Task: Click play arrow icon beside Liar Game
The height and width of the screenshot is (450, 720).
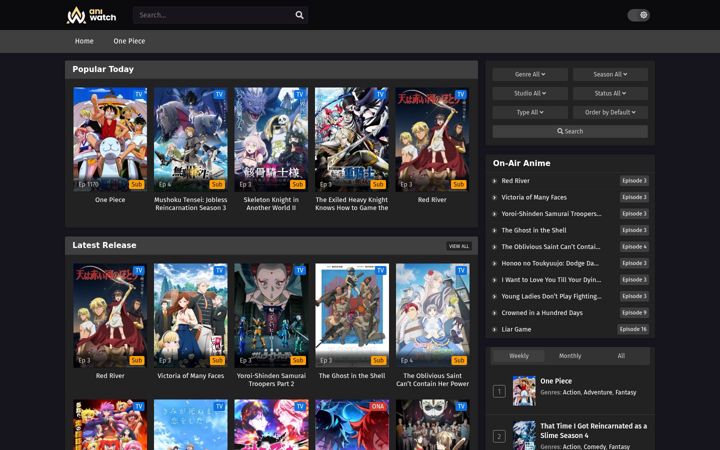Action: point(495,330)
